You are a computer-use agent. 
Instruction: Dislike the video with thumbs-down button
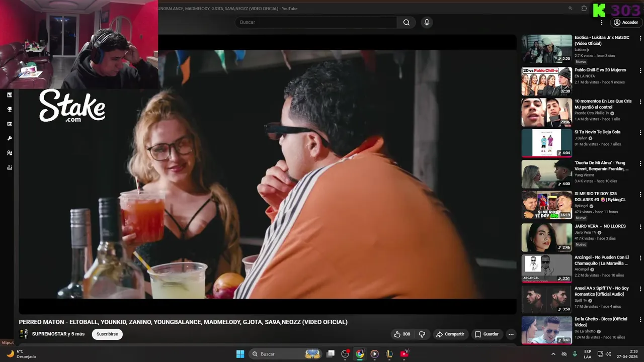pyautogui.click(x=422, y=334)
